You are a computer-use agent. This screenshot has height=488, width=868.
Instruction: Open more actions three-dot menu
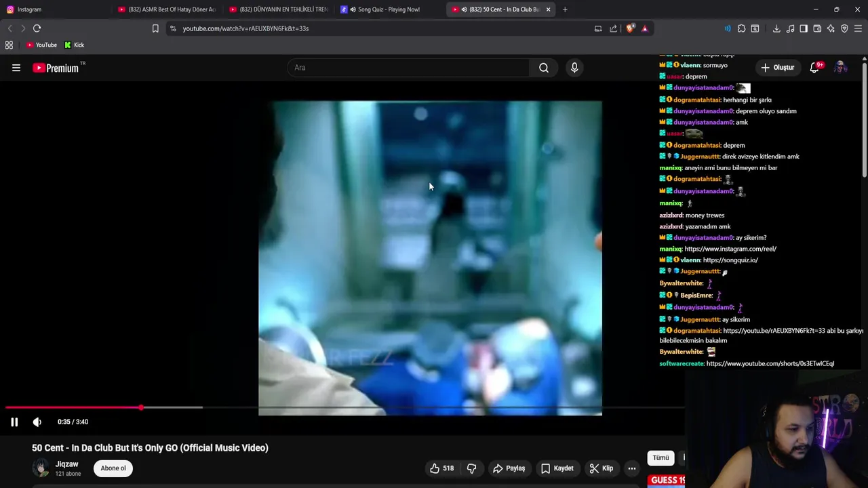click(632, 468)
